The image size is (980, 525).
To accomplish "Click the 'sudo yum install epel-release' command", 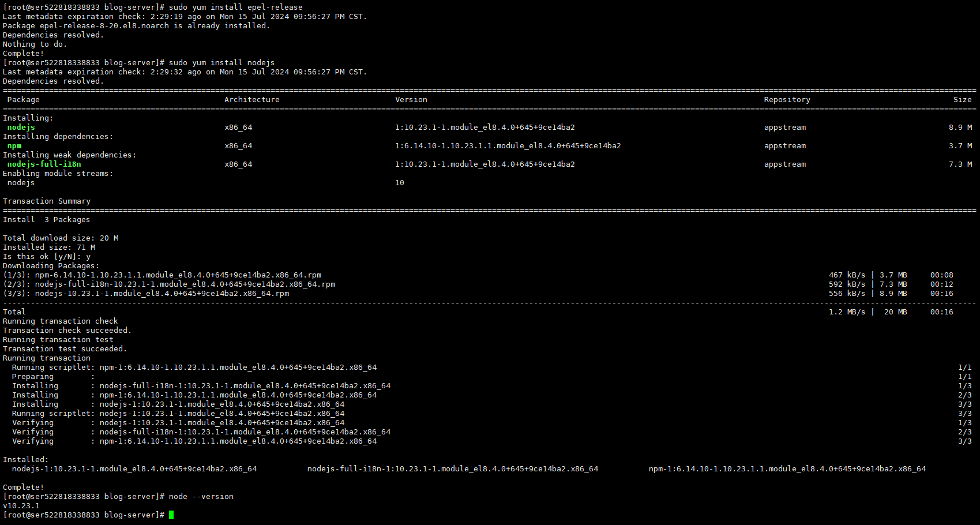I will pyautogui.click(x=236, y=7).
